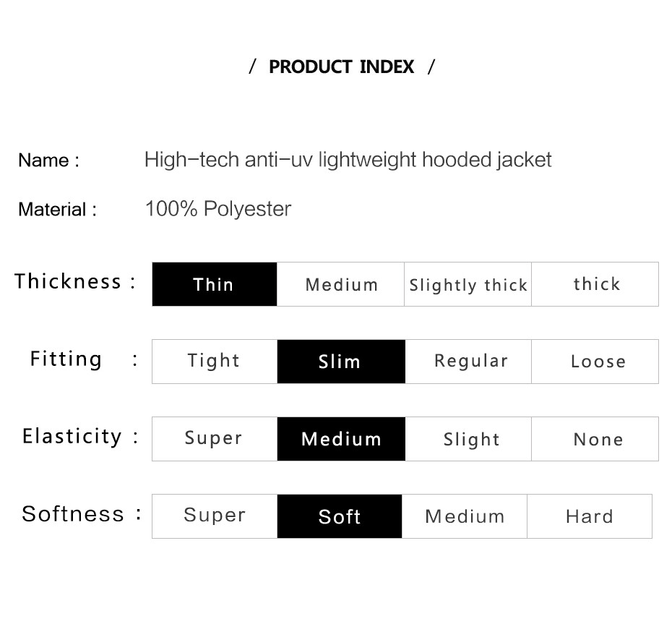Screen dimensions: 672x619
Task: Select the Thin thickness option
Action: coord(215,284)
